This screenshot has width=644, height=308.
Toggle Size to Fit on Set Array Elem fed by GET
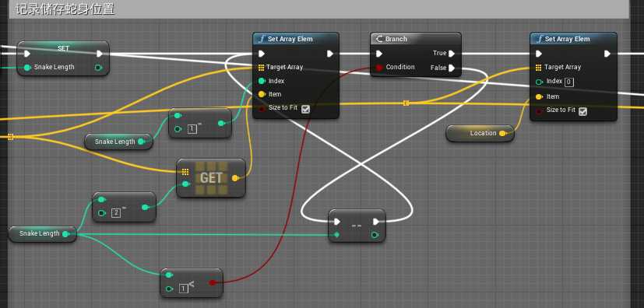(x=305, y=109)
